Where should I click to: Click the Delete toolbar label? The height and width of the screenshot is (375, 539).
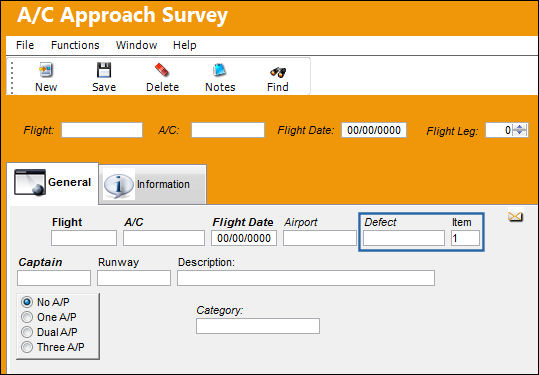162,87
